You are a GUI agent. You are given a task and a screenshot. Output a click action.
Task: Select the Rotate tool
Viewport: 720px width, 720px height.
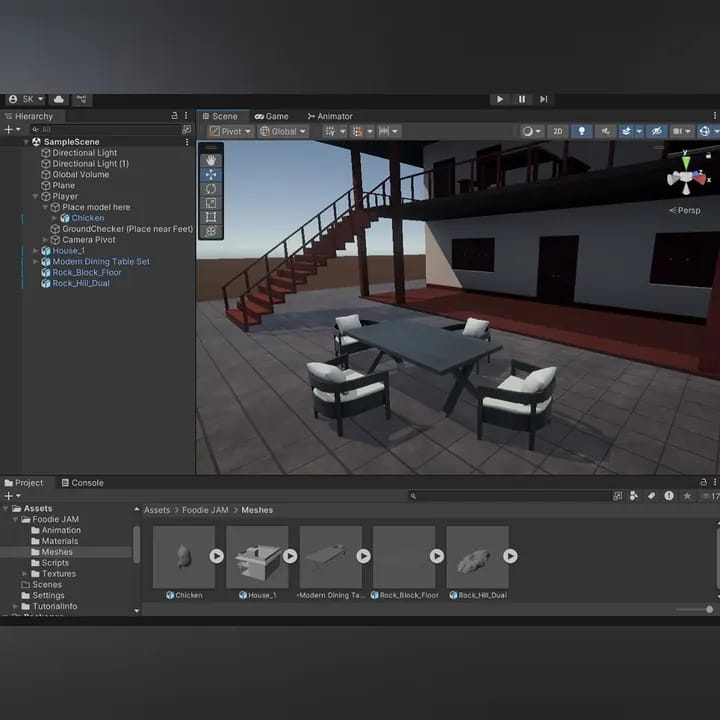coord(211,189)
